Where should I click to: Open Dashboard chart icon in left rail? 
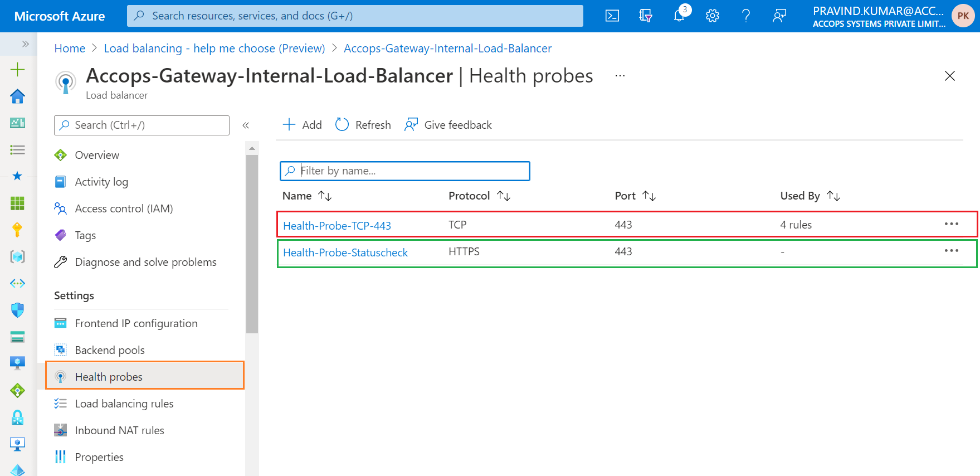[x=17, y=123]
